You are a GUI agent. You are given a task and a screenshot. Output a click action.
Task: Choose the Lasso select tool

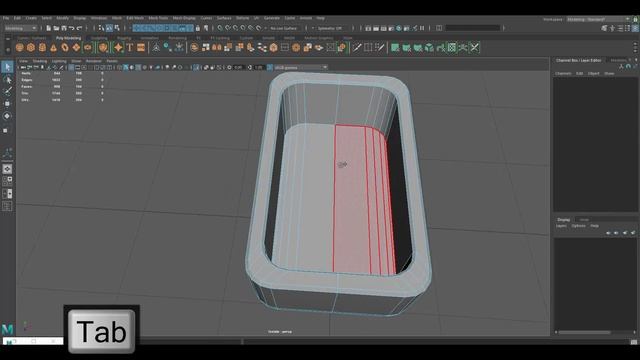pyautogui.click(x=7, y=80)
